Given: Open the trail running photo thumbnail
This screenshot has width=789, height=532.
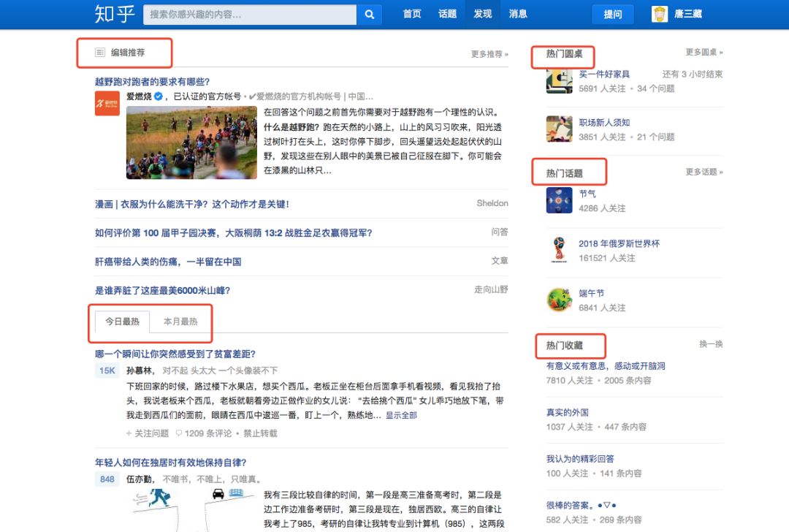Looking at the screenshot, I should [191, 142].
